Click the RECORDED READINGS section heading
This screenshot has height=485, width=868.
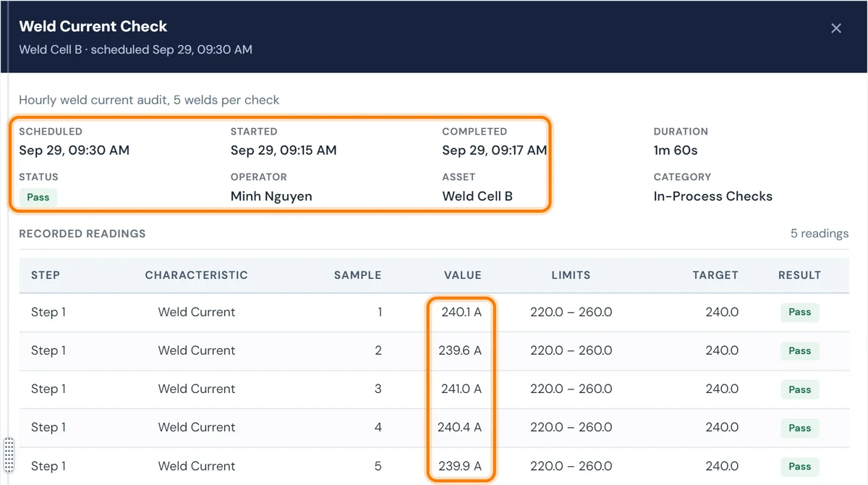pyautogui.click(x=82, y=234)
